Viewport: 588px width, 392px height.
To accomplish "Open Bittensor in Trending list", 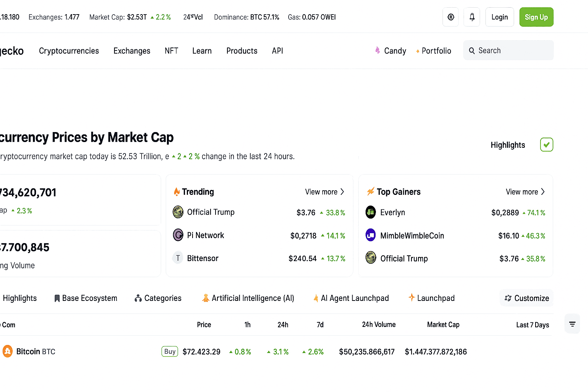I will click(203, 258).
